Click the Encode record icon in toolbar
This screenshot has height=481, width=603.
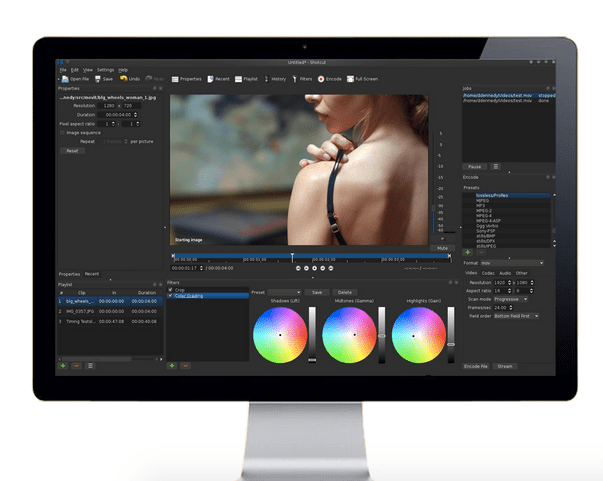(321, 79)
